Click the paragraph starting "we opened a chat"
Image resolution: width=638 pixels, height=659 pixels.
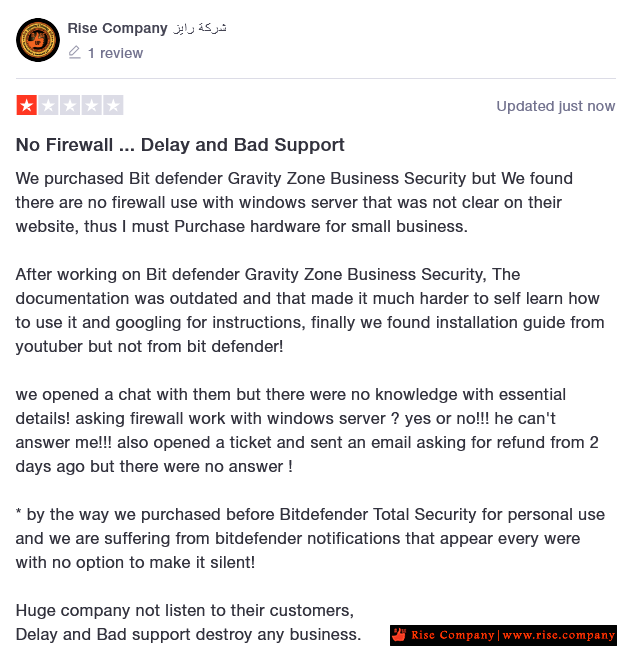[x=307, y=430]
